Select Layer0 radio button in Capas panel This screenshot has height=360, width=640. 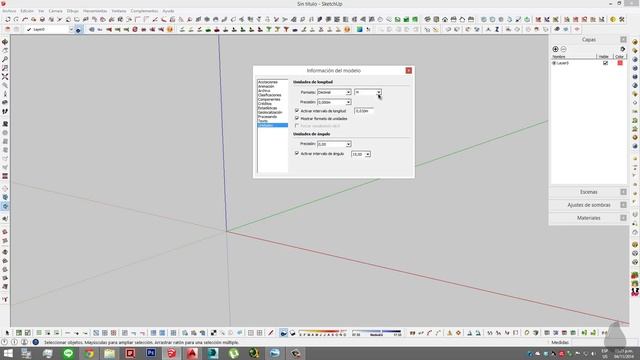coord(554,63)
